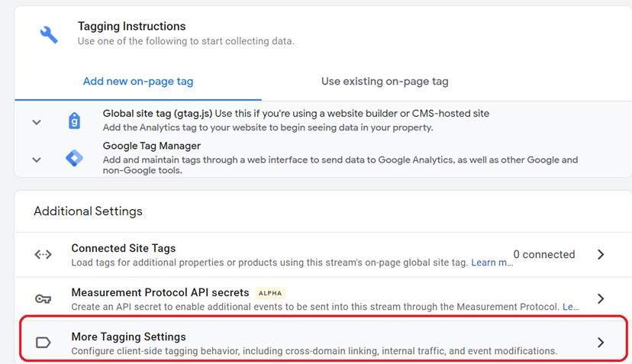632x364 pixels.
Task: Follow Learn more link for Connected Site Tags
Action: click(x=492, y=263)
